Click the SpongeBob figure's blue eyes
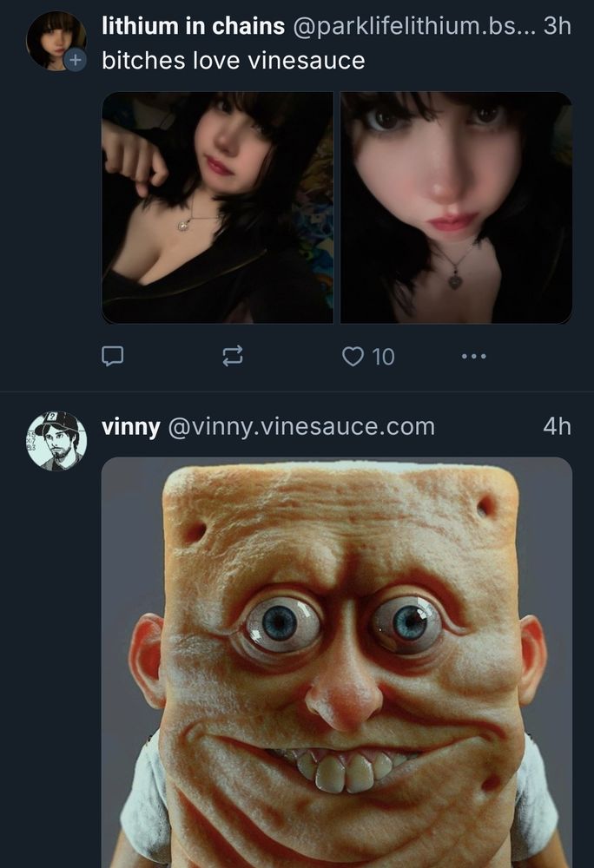Viewport: 594px width, 868px height. tap(345, 622)
